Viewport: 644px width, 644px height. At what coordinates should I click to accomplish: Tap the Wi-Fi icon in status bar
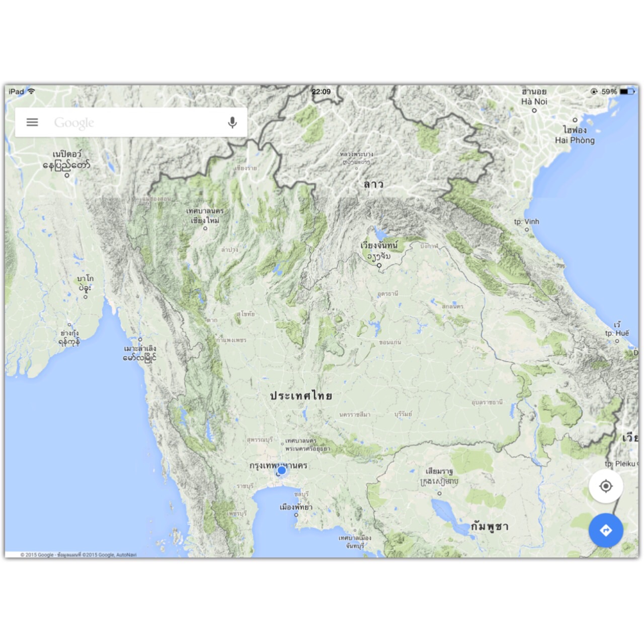[31, 92]
